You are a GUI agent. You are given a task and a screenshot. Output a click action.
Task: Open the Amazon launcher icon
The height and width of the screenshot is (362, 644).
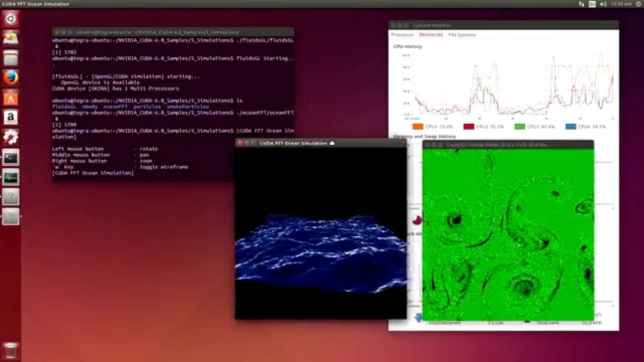(x=11, y=118)
